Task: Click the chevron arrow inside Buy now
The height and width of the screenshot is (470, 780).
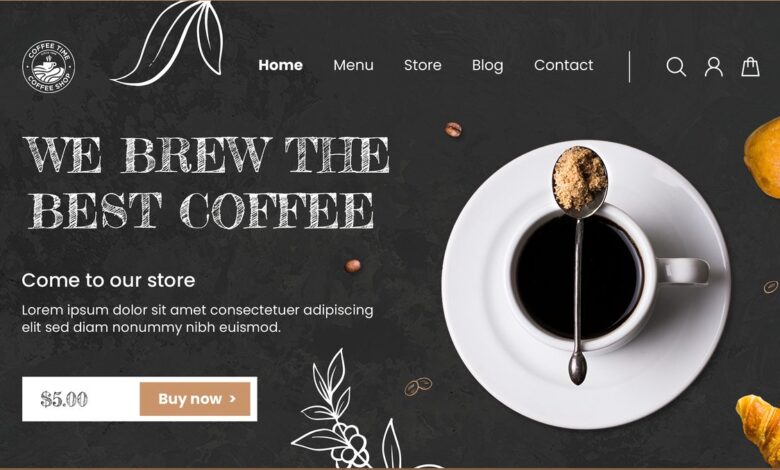Action: 232,399
